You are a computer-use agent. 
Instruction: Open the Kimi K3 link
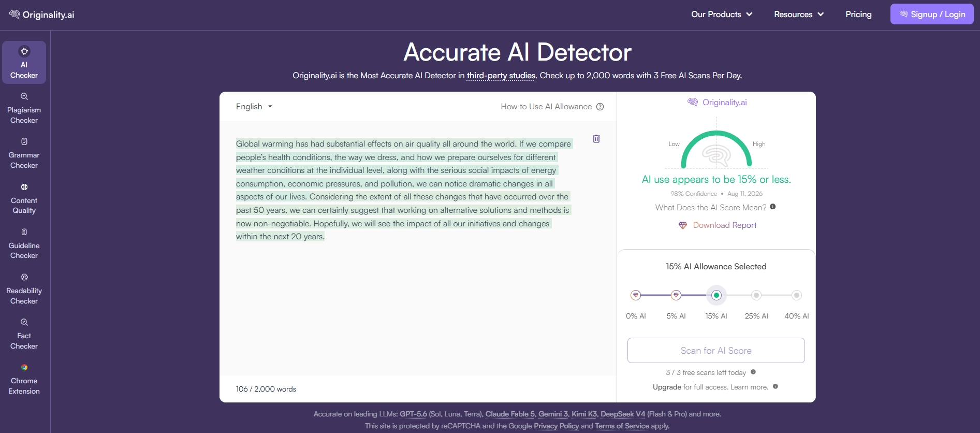click(584, 414)
